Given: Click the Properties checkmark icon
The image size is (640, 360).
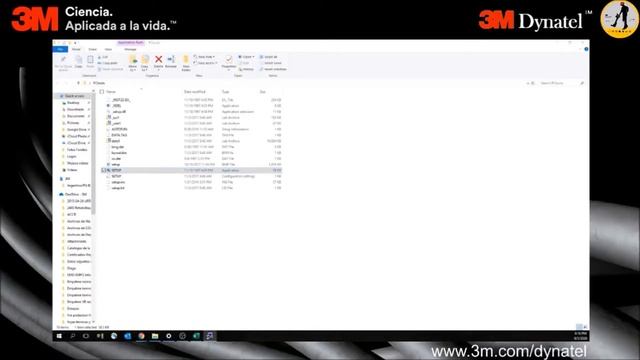Looking at the screenshot, I should point(229,60).
